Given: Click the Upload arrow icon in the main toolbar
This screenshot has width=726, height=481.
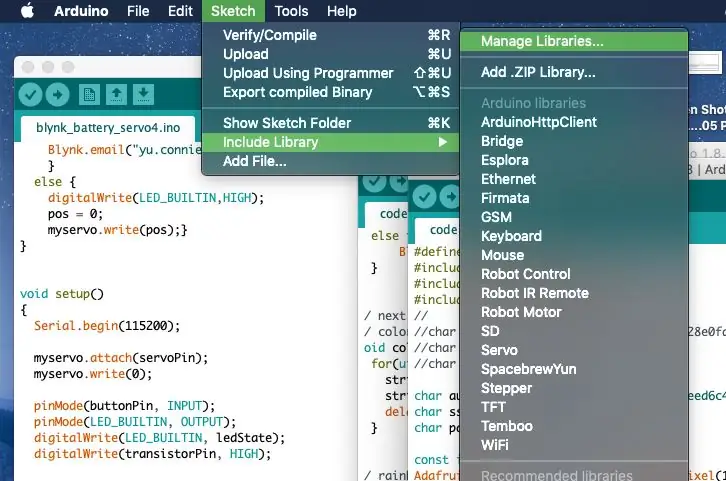Looking at the screenshot, I should (x=57, y=95).
